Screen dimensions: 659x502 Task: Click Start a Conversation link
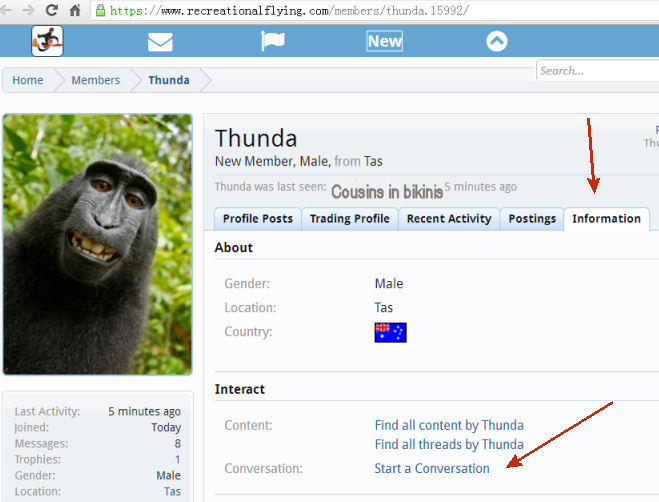pyautogui.click(x=432, y=468)
